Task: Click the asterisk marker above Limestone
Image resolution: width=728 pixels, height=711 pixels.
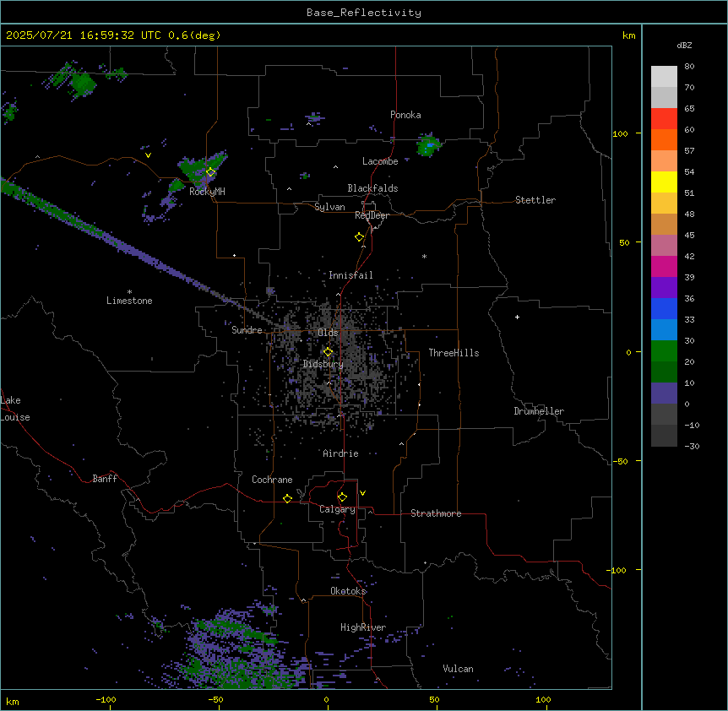Action: click(129, 292)
